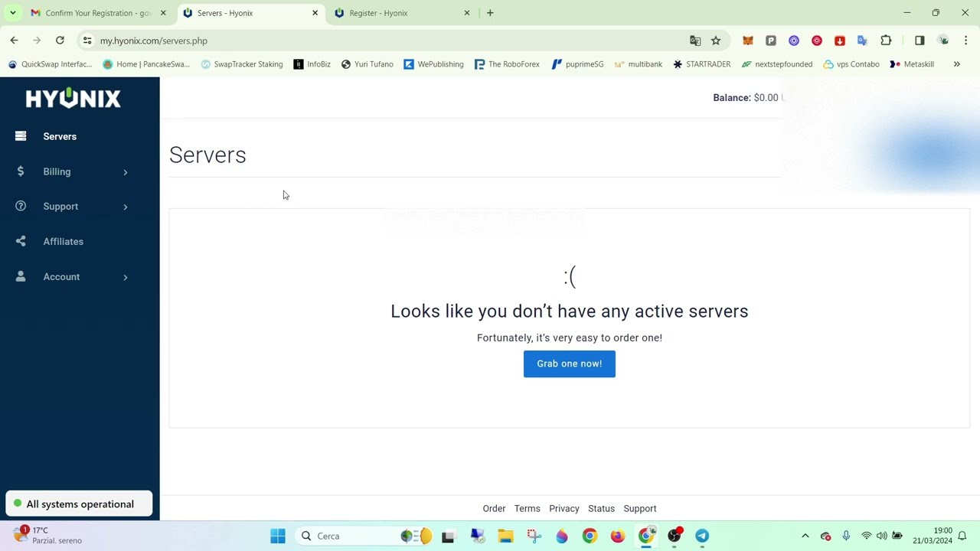Screen dimensions: 980x551
Task: Open SwapTracker Staking bookmark
Action: tap(242, 64)
